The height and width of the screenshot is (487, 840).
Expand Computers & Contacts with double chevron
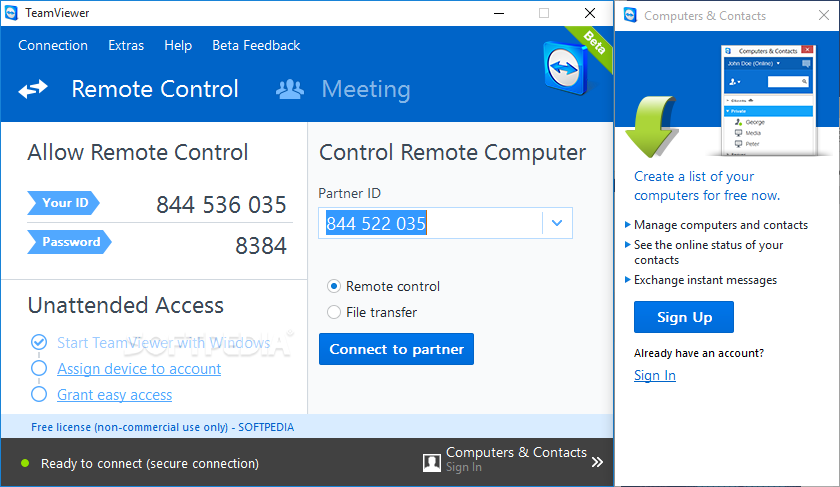(597, 462)
